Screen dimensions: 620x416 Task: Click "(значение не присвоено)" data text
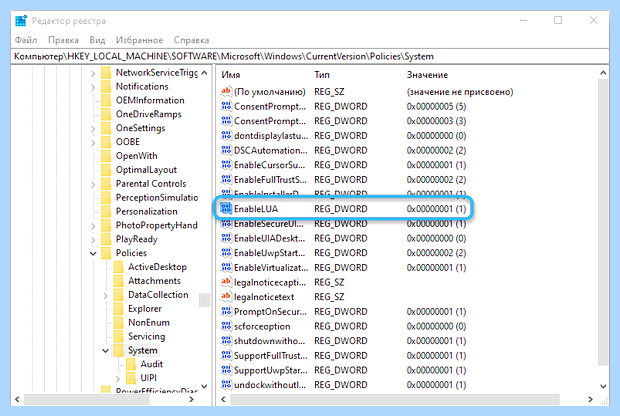click(460, 92)
